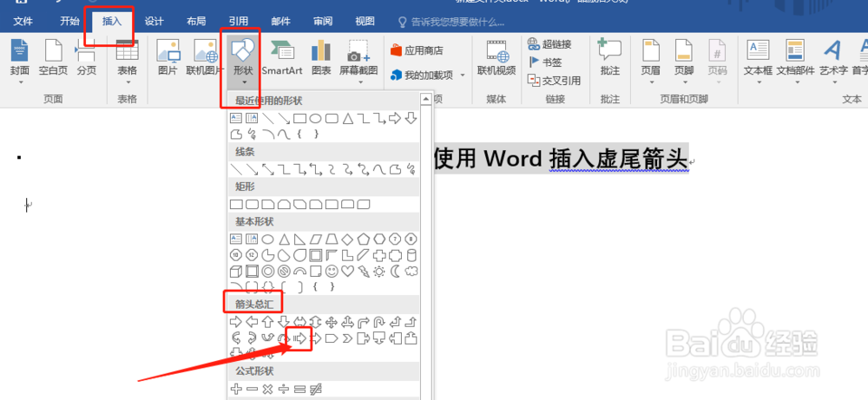The width and height of the screenshot is (868, 400).
Task: Open the 页脚 footer dropdown
Action: point(684,61)
